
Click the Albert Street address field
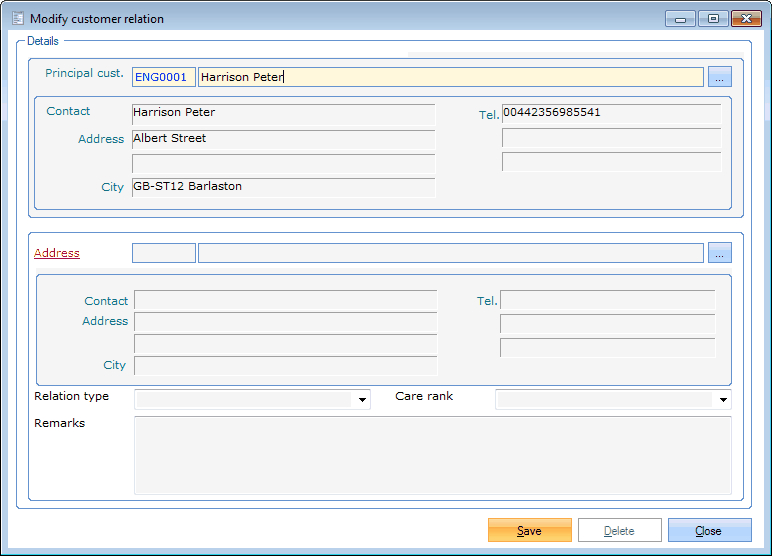coord(283,139)
